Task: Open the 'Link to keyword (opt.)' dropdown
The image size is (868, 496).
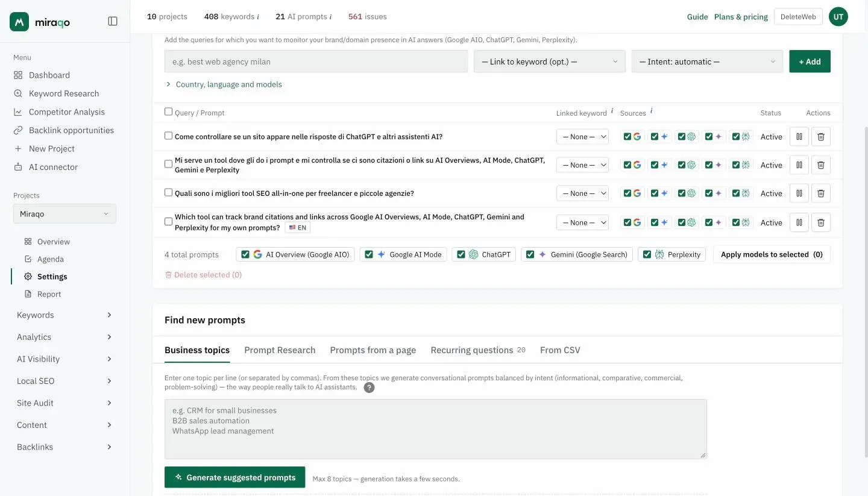Action: [x=550, y=61]
